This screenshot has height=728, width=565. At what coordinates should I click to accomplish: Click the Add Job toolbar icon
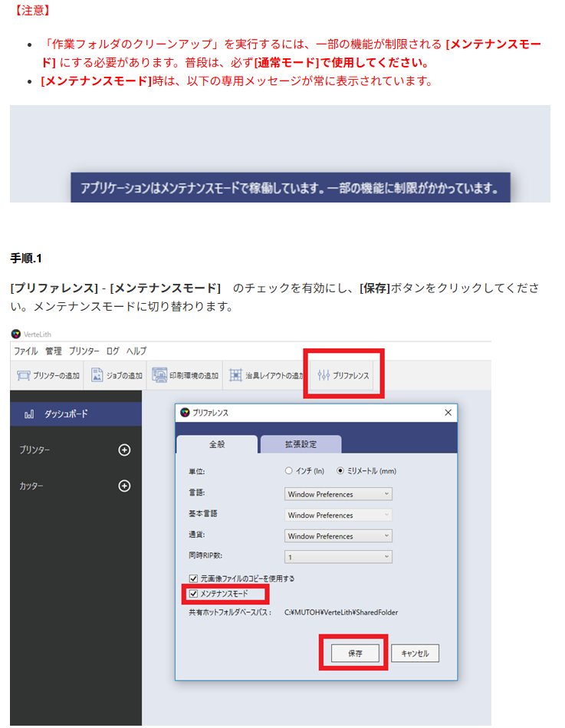[97, 376]
